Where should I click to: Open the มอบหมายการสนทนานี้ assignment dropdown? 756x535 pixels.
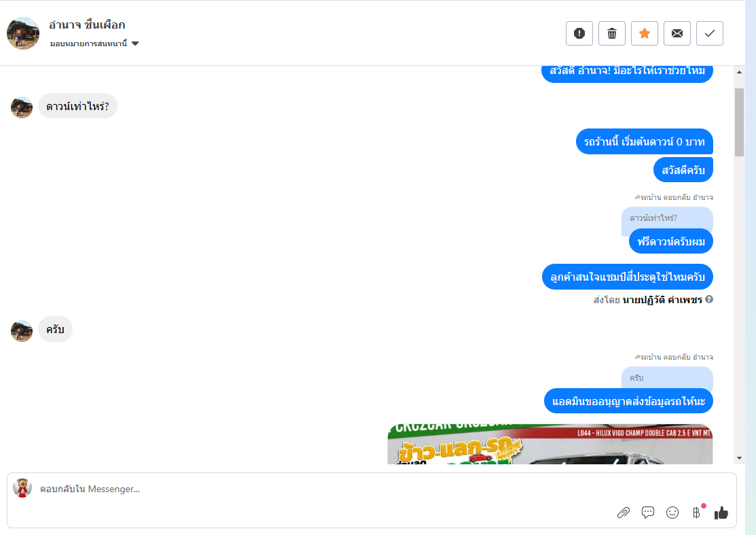point(94,44)
